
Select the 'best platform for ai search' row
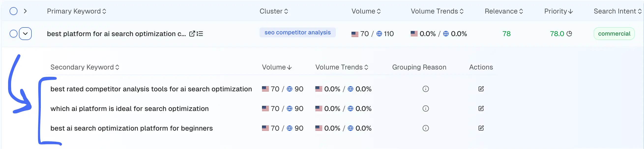(x=14, y=34)
